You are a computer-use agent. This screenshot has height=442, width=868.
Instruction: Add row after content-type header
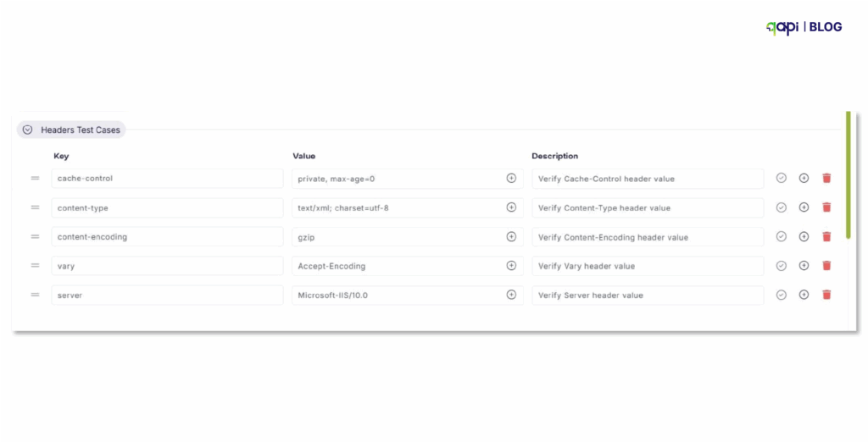tap(804, 207)
